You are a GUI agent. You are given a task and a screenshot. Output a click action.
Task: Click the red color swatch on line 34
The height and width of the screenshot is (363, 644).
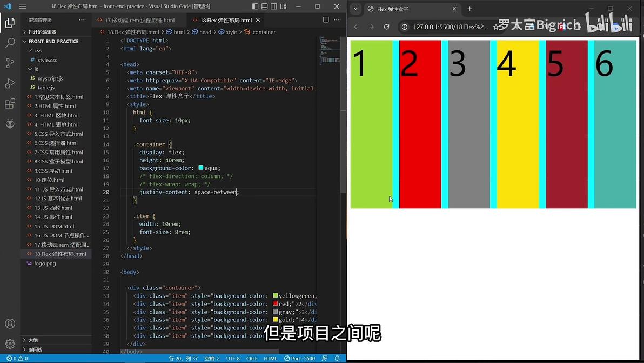click(x=275, y=303)
